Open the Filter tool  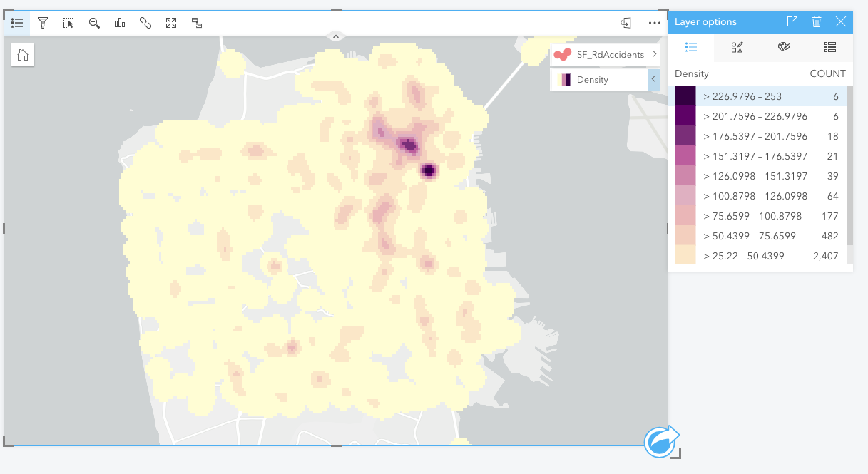(x=43, y=23)
